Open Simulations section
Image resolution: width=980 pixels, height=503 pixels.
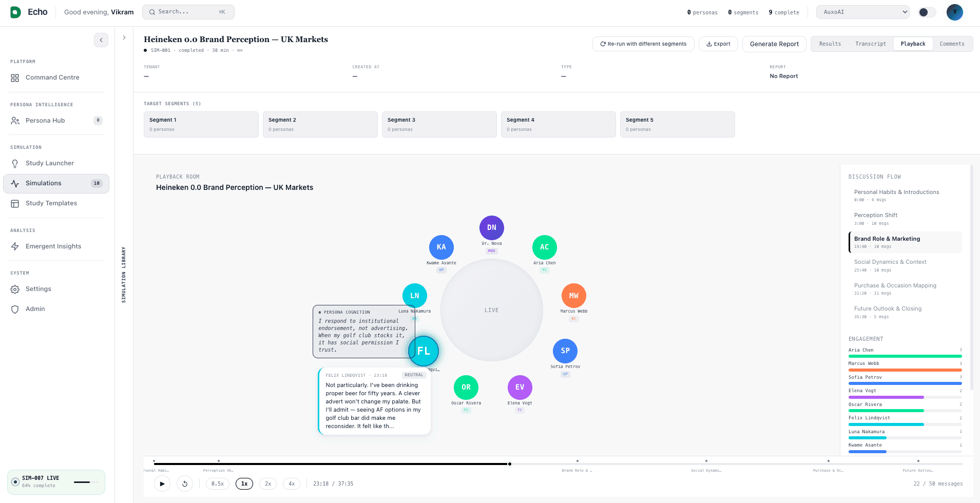point(56,183)
